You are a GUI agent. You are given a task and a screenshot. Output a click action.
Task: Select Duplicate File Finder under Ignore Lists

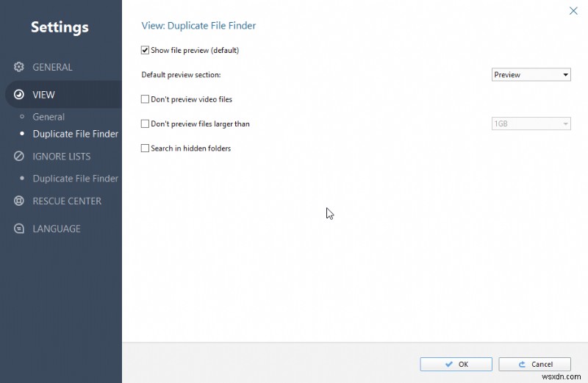tap(76, 178)
